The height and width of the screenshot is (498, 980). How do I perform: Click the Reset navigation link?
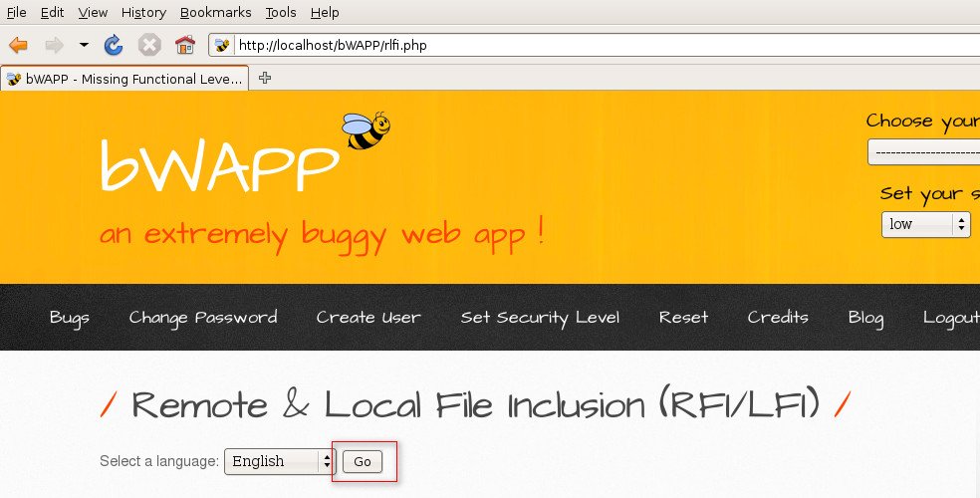point(683,318)
